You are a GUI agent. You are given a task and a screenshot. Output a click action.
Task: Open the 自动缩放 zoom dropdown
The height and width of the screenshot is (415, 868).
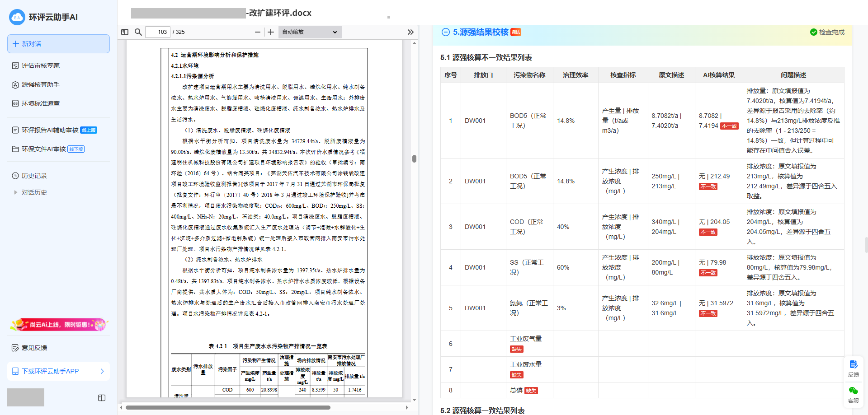pyautogui.click(x=309, y=32)
